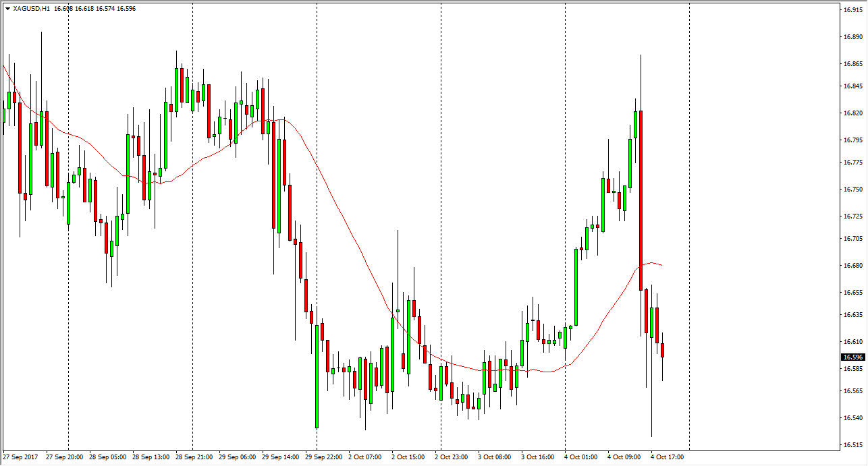
Task: Select the 2 Oct 15:00 time label
Action: click(x=408, y=457)
